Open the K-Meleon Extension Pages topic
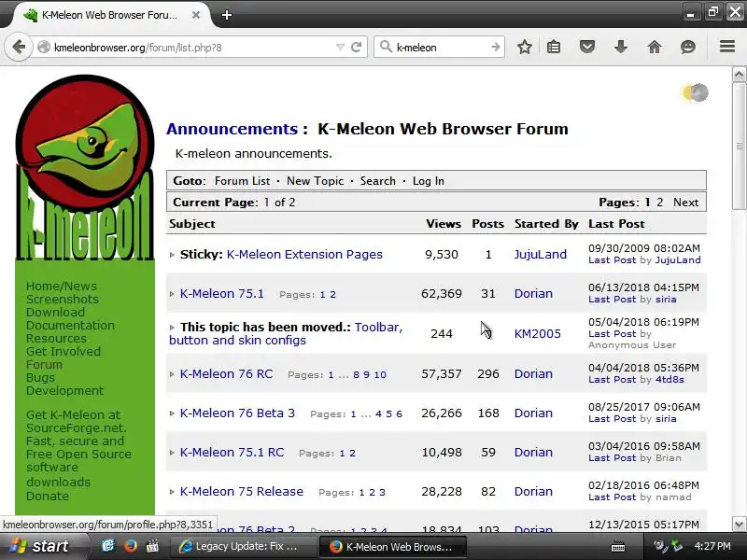This screenshot has height=560, width=747. pos(304,254)
